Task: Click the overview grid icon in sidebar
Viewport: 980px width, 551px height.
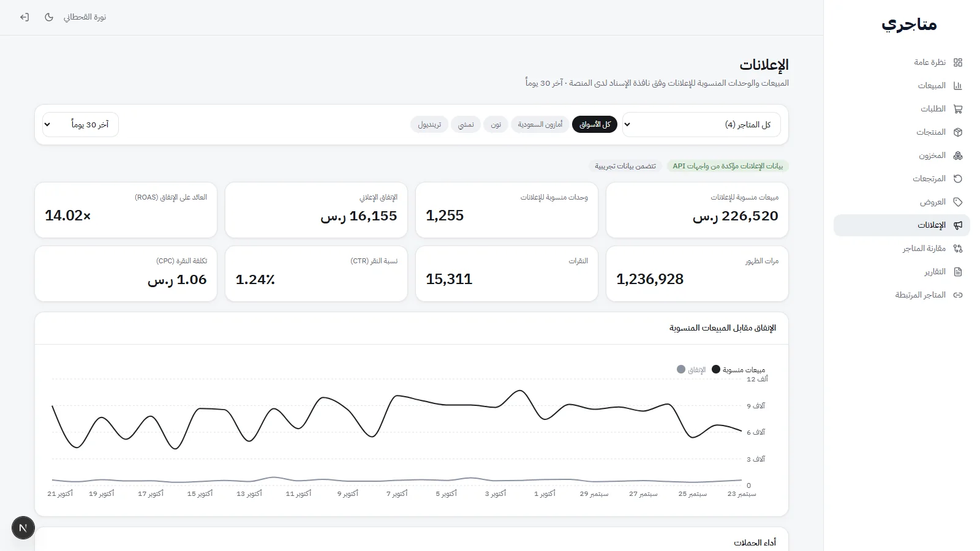Action: click(x=958, y=62)
